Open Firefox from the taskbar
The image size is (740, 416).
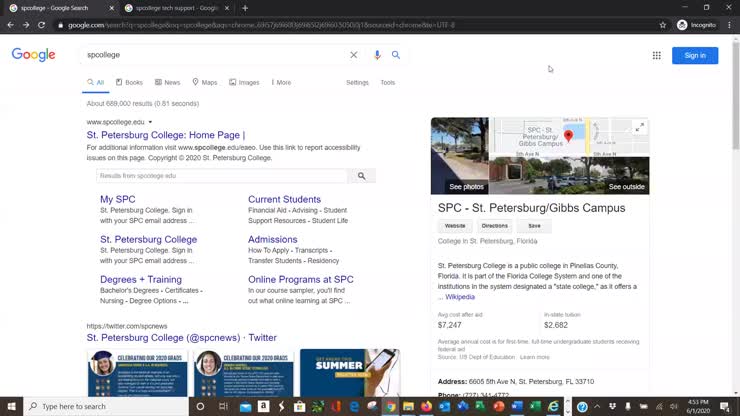[x=426, y=406]
